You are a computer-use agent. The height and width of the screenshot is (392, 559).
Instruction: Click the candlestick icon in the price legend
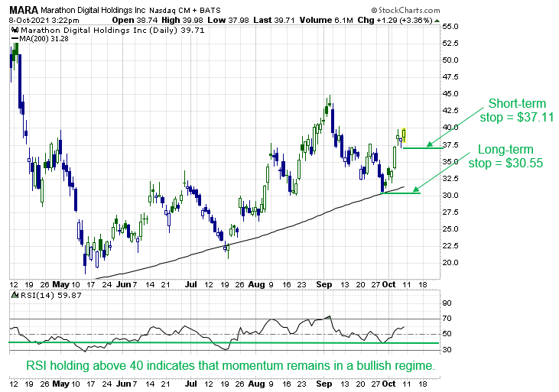15,31
